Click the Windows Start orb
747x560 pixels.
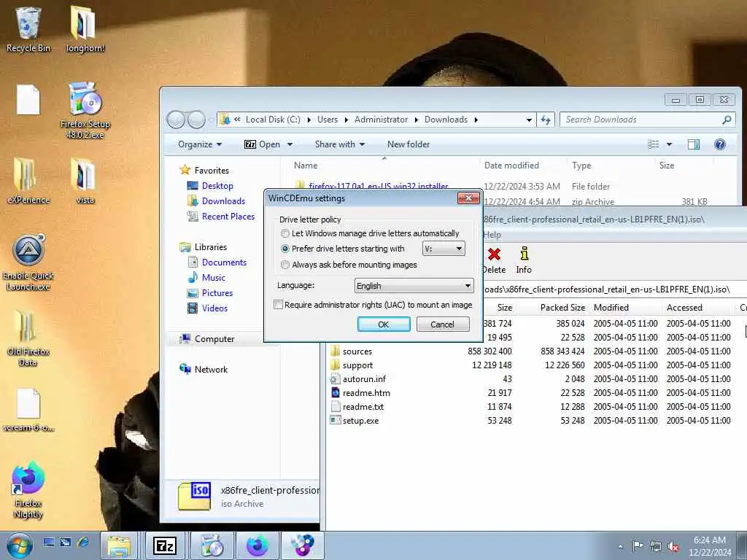[19, 546]
